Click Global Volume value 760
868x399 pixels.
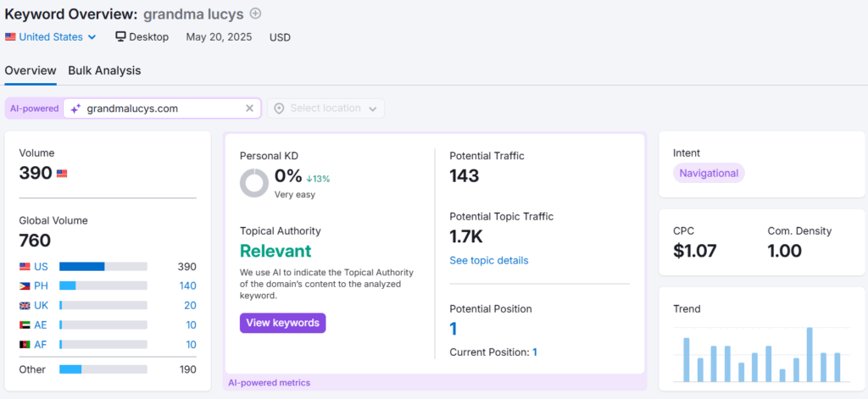[35, 241]
